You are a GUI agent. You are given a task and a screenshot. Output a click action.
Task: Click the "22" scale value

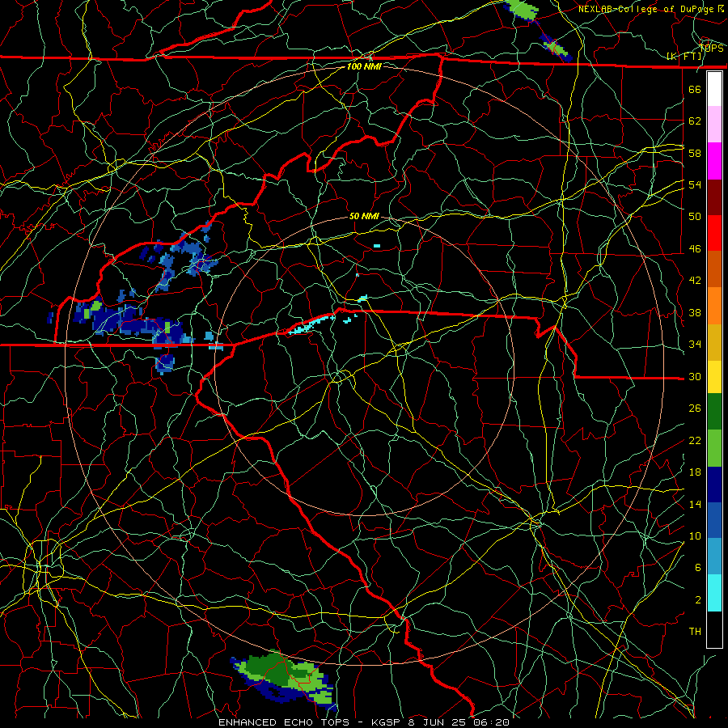click(695, 441)
